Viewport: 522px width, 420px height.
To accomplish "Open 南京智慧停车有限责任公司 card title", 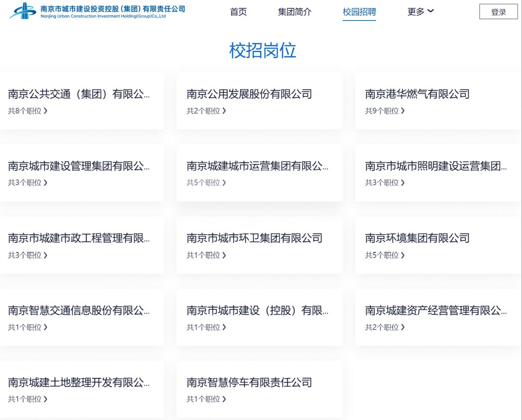I will click(249, 382).
